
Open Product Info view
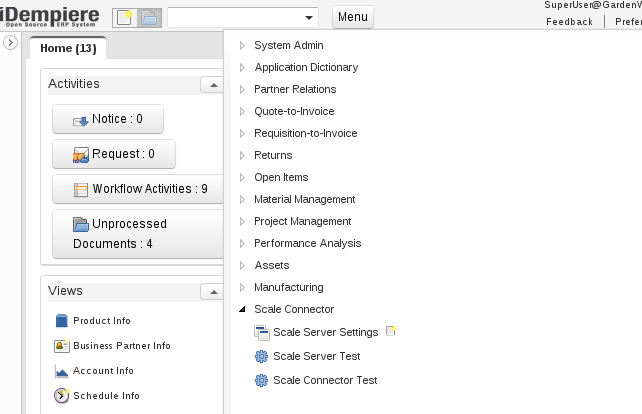coord(101,321)
